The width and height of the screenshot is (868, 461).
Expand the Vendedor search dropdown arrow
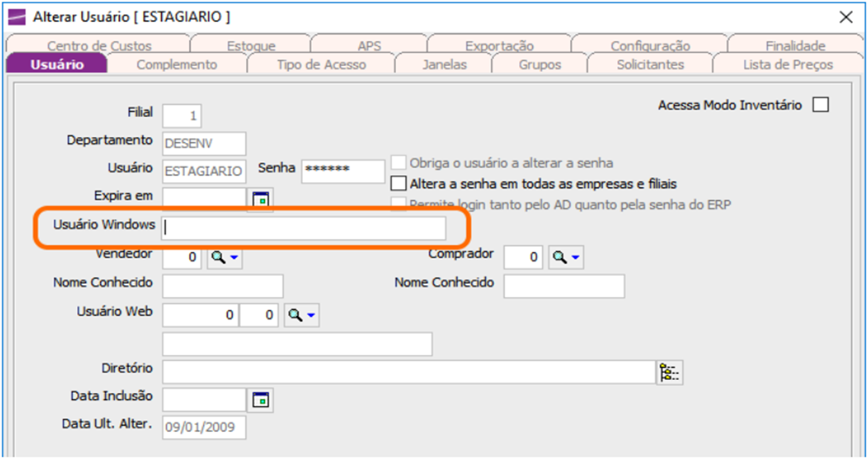[x=233, y=258]
